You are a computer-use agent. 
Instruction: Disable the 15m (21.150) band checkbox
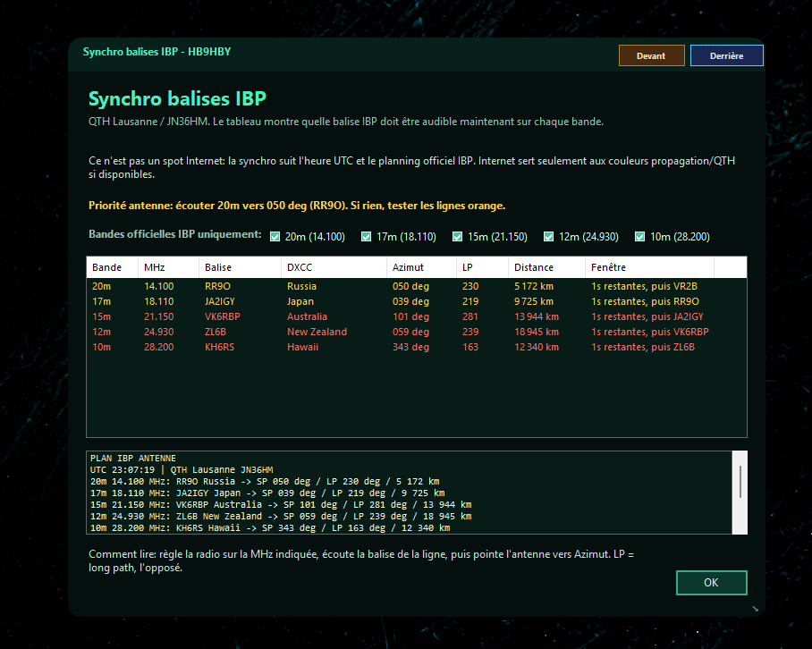click(457, 237)
